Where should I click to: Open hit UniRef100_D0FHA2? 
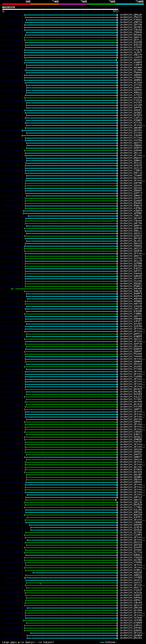click(x=131, y=628)
